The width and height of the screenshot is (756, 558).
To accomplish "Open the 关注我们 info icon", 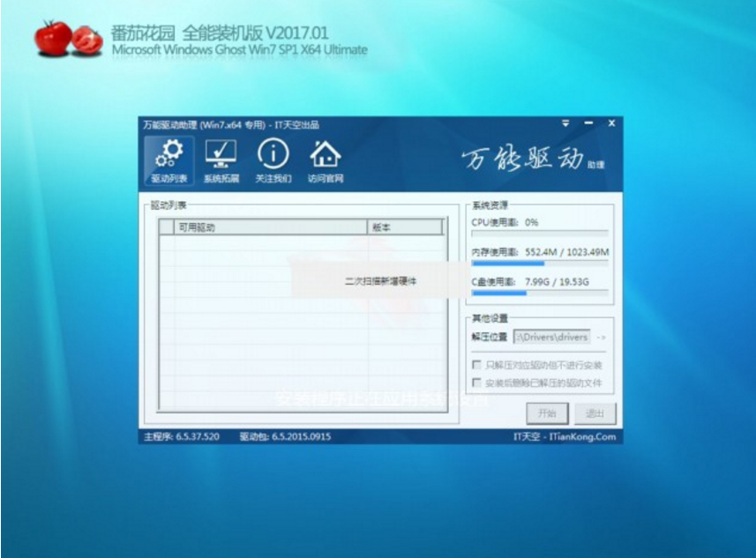I will coord(273,160).
